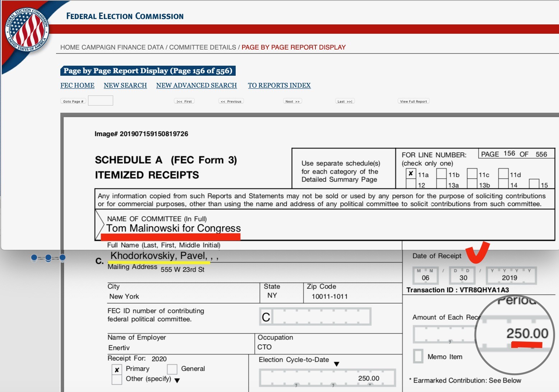This screenshot has height=392, width=559.
Task: Click the View Full Report button
Action: [x=414, y=101]
